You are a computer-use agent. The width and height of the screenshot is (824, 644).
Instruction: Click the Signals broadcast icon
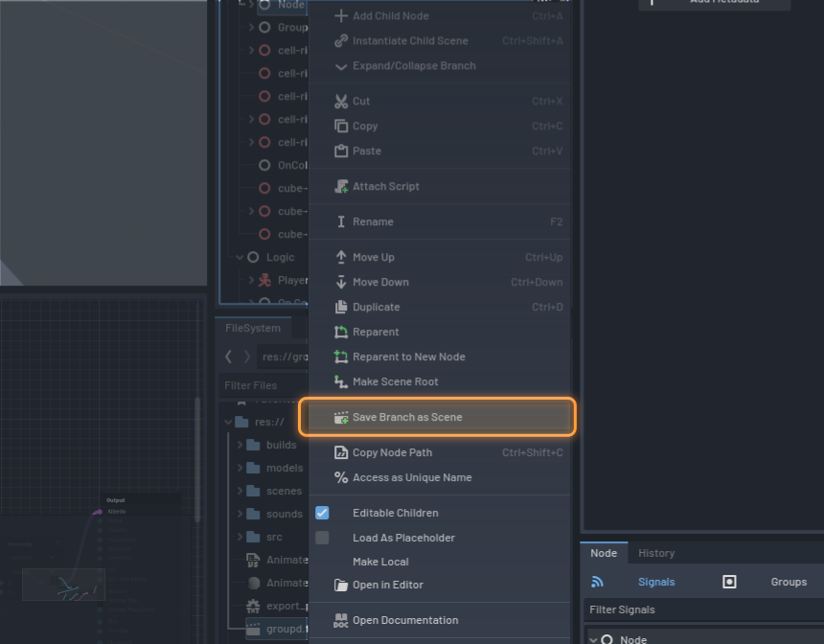(x=597, y=582)
